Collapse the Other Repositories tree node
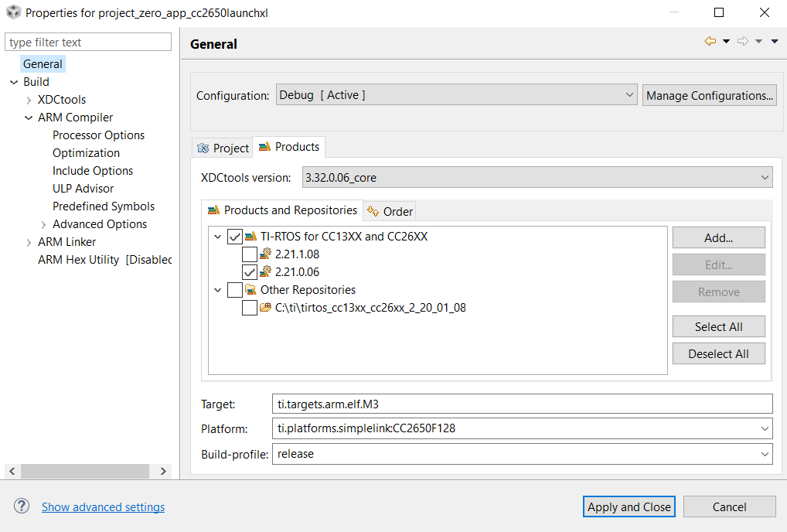The image size is (787, 532). coord(217,290)
